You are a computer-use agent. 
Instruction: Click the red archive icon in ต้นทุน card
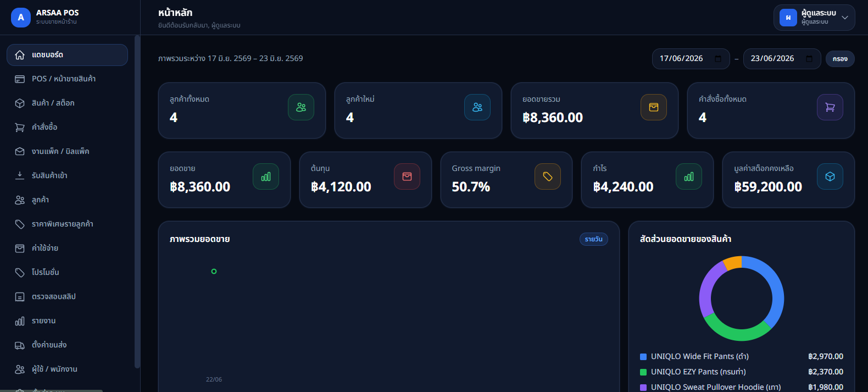point(407,176)
